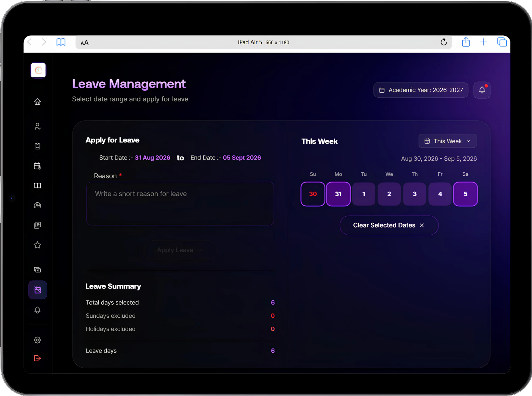532x396 pixels.
Task: Click the red logout icon
Action: (37, 358)
